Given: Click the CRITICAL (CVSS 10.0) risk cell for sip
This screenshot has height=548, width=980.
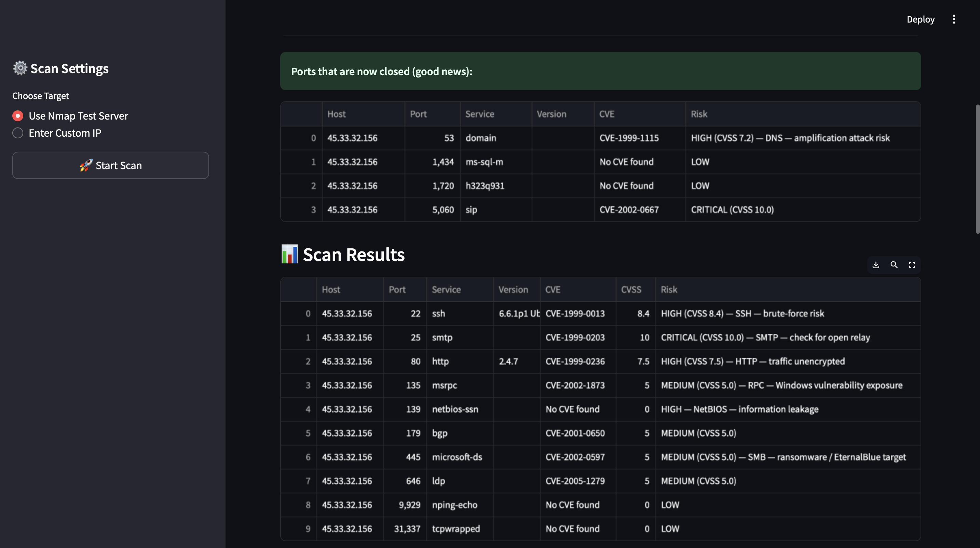Looking at the screenshot, I should [x=803, y=210].
